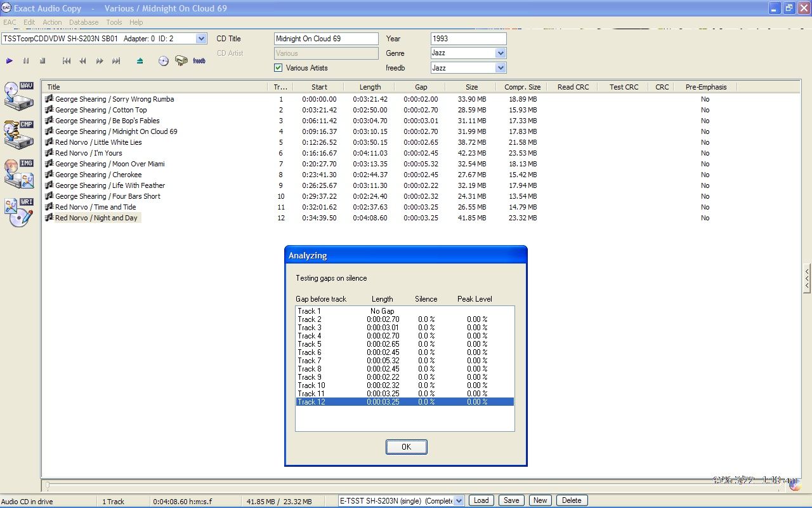812x508 pixels.
Task: Click the CMP copy compressed icon
Action: (18, 135)
